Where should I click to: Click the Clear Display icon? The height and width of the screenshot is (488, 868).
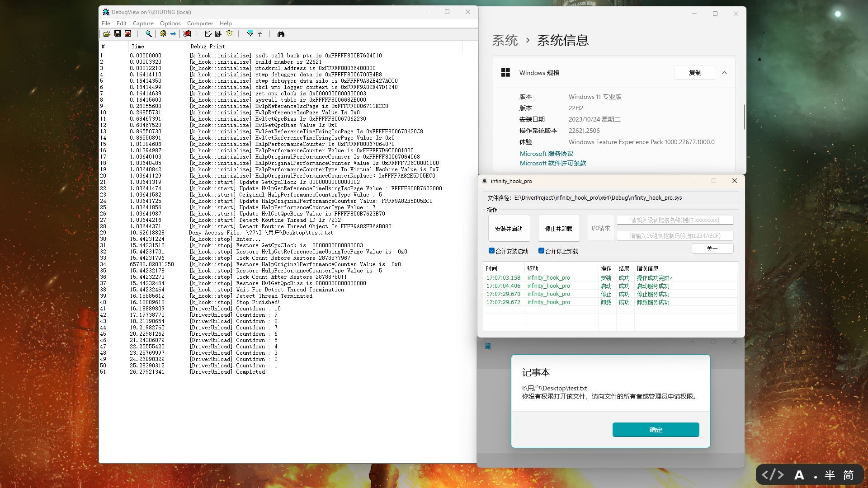[187, 34]
